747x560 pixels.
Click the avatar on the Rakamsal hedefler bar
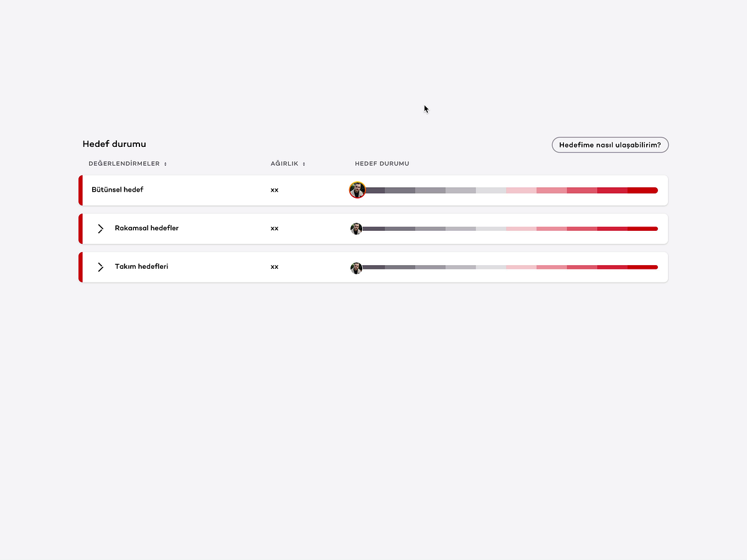pyautogui.click(x=356, y=229)
